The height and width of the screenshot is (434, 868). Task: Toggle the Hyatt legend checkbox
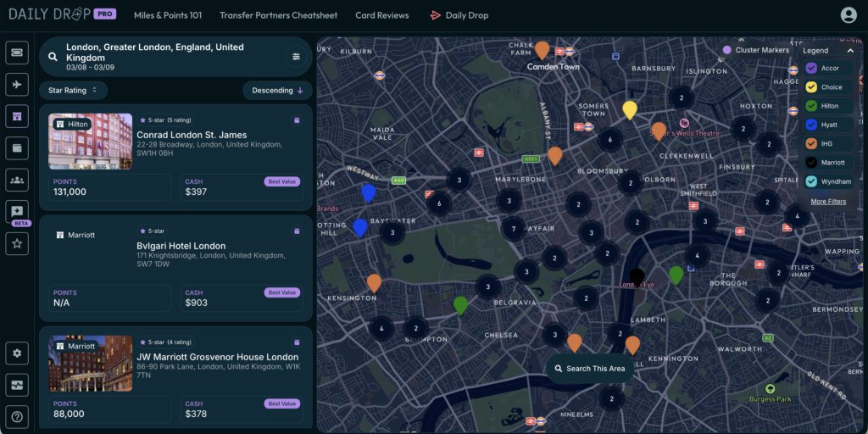[811, 125]
